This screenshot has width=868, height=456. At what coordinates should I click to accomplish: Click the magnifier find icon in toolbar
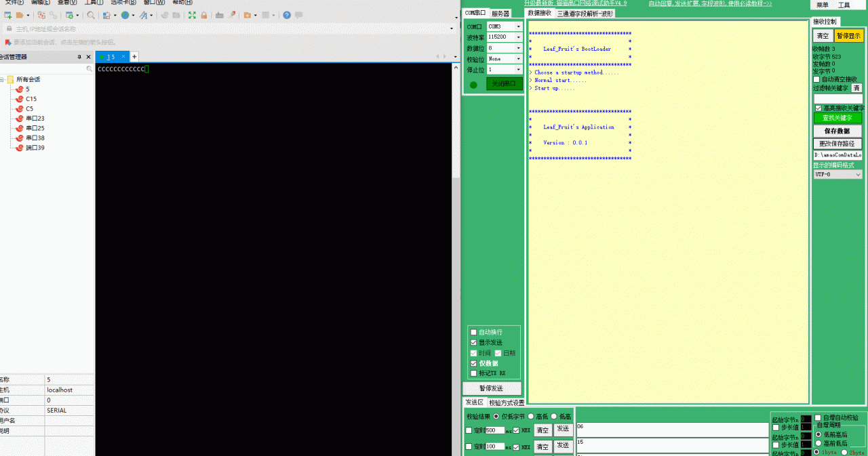pyautogui.click(x=91, y=15)
